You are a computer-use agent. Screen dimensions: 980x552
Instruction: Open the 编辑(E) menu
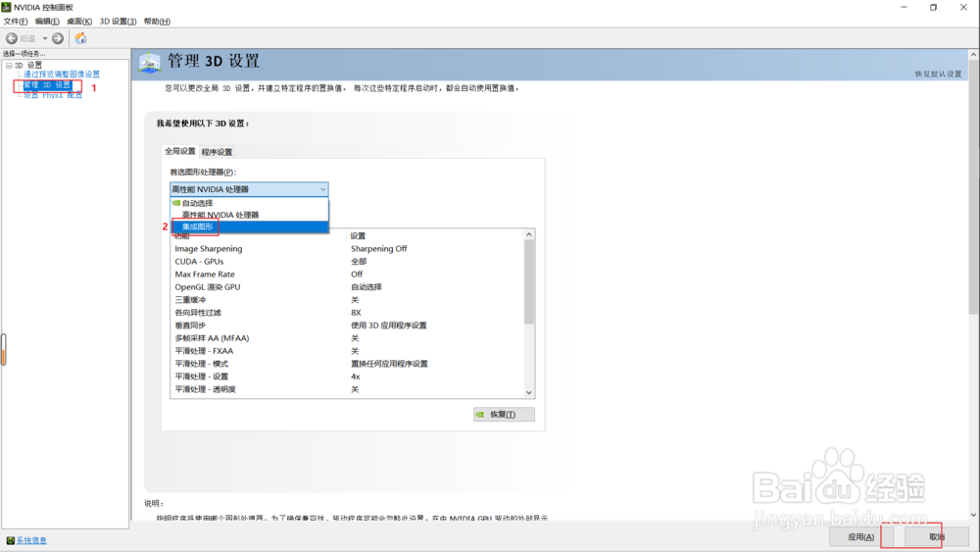(x=47, y=22)
